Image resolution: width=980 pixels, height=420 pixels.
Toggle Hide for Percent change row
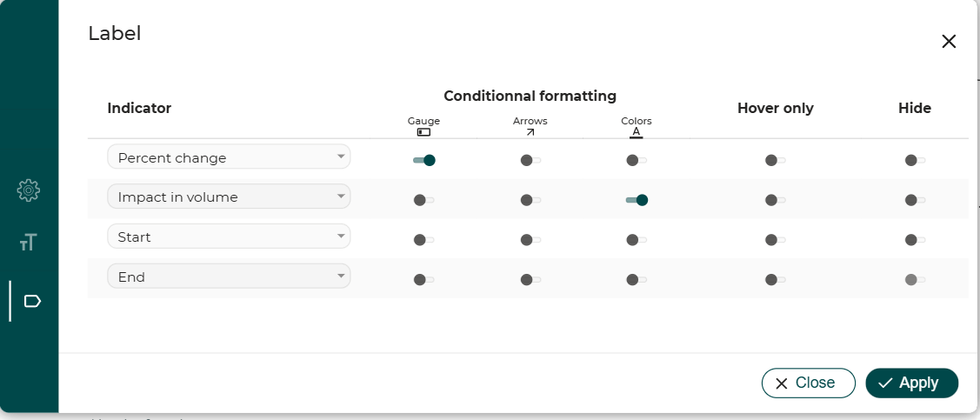[915, 161]
